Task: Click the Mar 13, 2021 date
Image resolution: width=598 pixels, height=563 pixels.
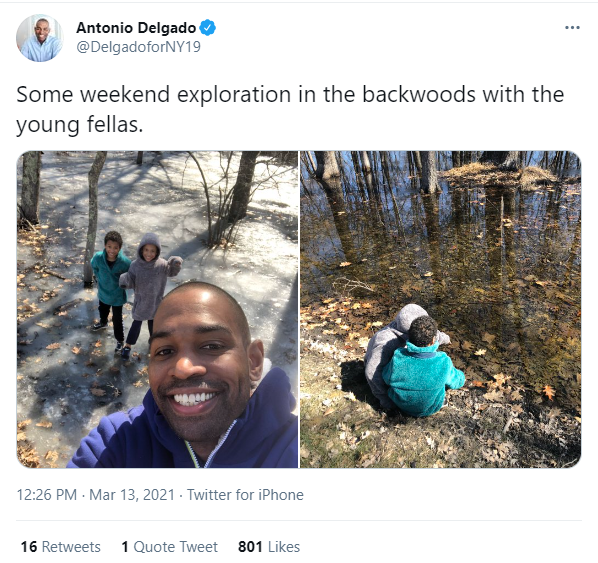Action: point(132,495)
